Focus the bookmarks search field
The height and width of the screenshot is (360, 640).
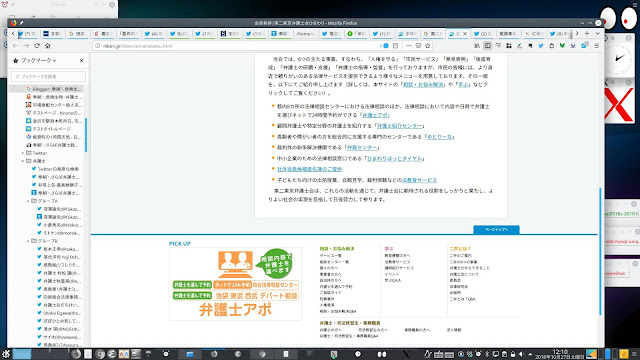coord(49,76)
